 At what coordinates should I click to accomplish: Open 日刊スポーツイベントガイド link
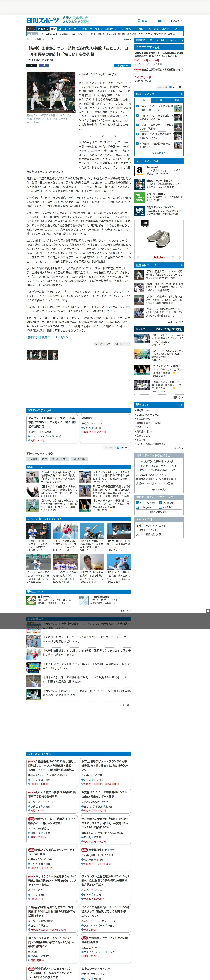click(151, 525)
